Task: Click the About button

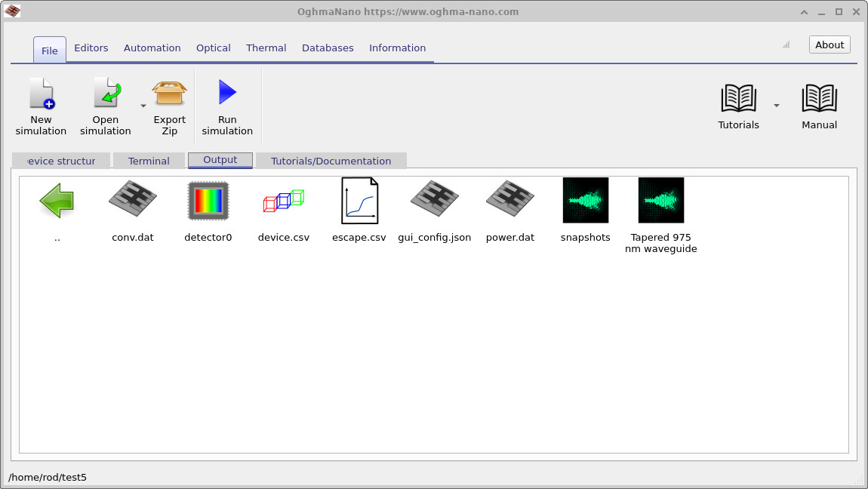Action: click(829, 45)
